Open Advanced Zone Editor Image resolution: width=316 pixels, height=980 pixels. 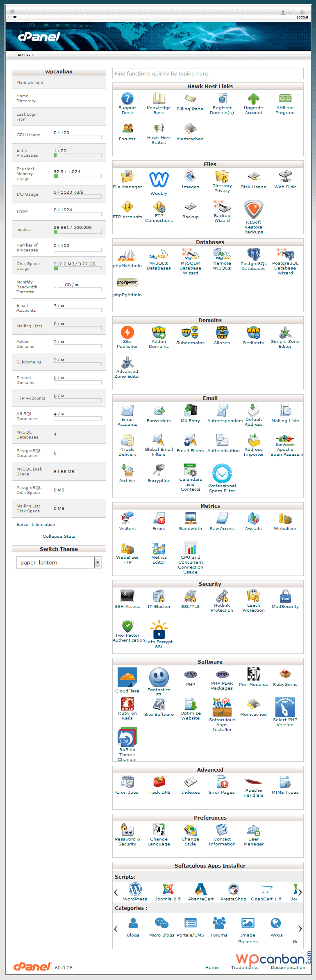pos(127,362)
